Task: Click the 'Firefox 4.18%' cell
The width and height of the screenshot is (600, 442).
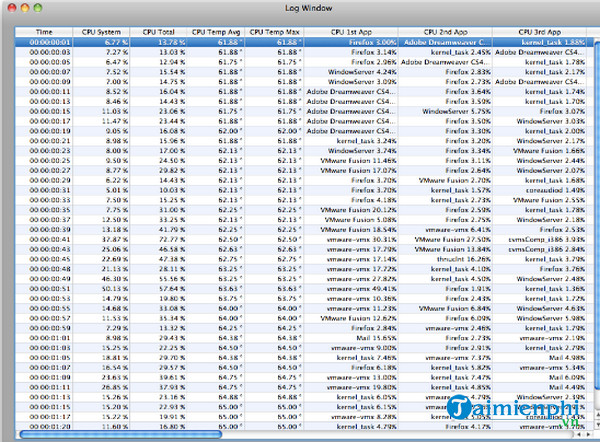Action: [374, 200]
